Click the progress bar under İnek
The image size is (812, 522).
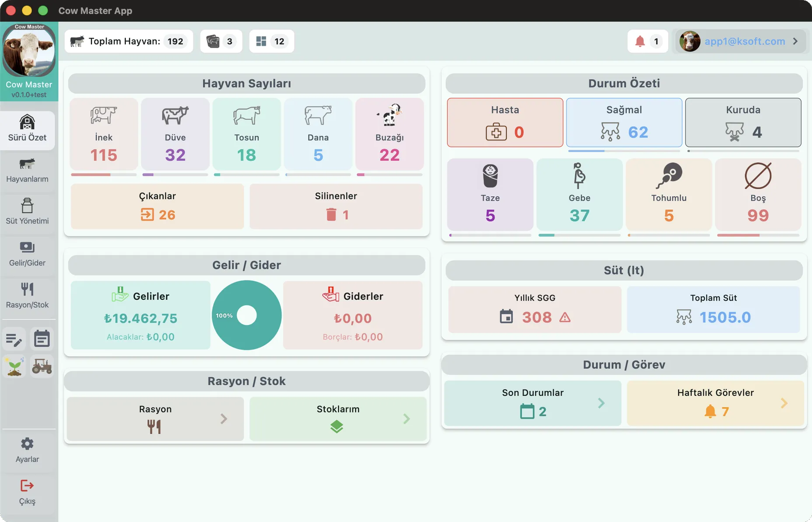[x=104, y=175]
